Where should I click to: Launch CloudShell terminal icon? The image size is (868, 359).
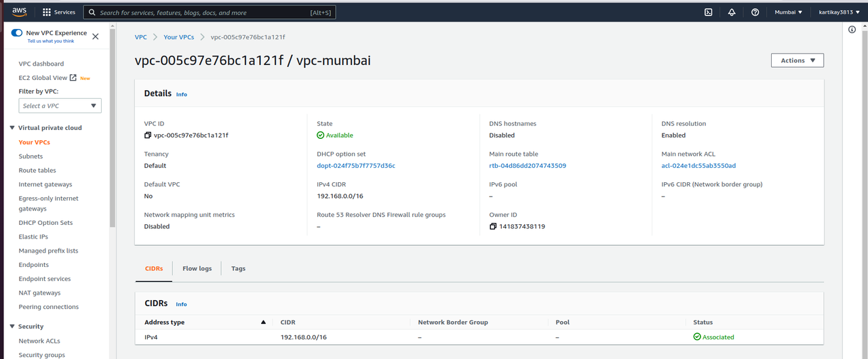click(x=708, y=12)
